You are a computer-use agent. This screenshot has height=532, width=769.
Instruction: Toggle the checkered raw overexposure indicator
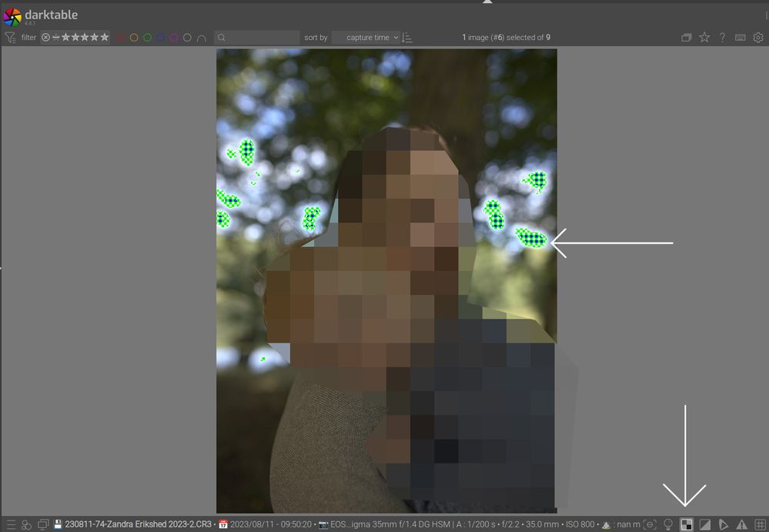(x=687, y=524)
